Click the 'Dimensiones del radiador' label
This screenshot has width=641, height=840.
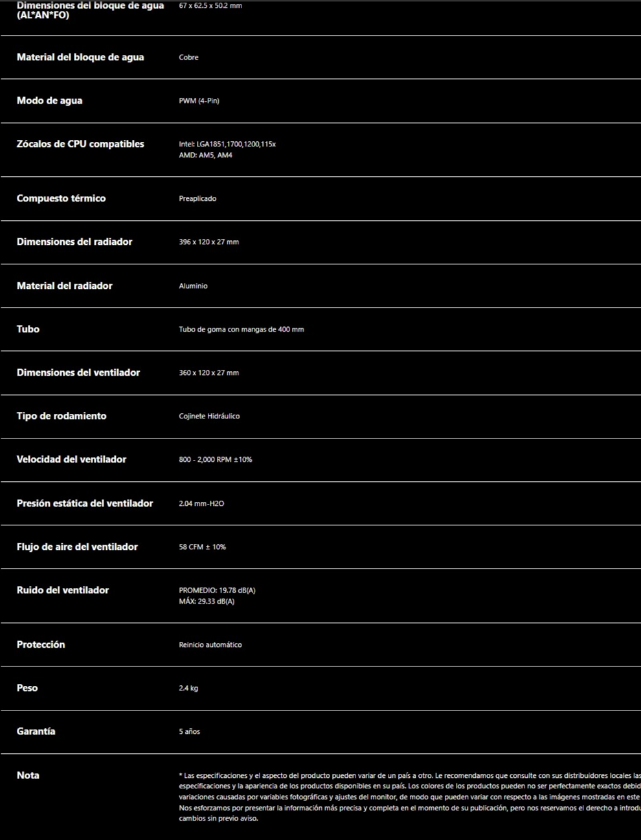pyautogui.click(x=74, y=242)
